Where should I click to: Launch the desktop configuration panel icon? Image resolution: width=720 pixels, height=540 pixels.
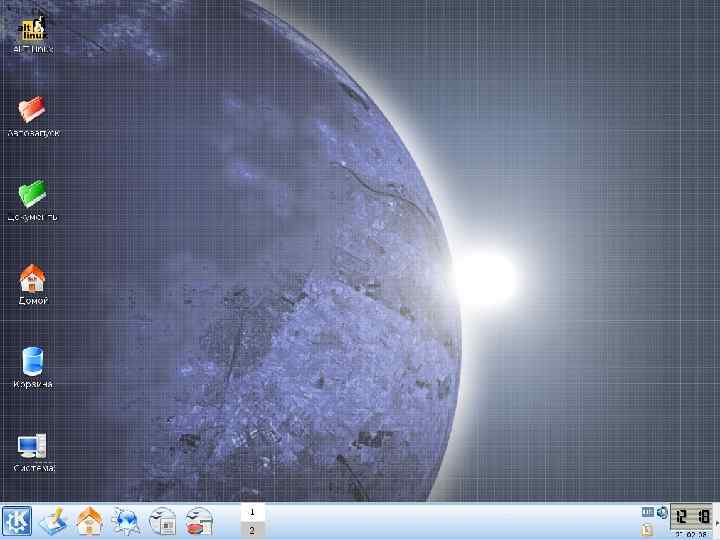[53, 521]
